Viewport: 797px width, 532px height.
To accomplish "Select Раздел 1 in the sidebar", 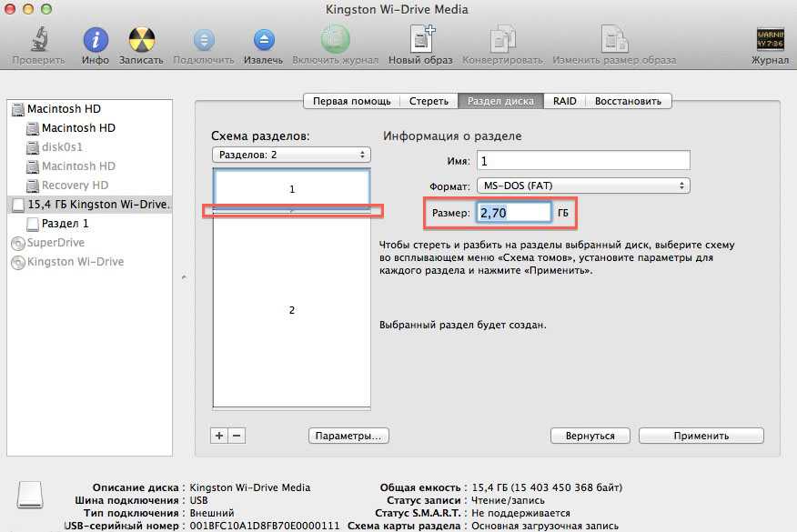I will (x=65, y=224).
